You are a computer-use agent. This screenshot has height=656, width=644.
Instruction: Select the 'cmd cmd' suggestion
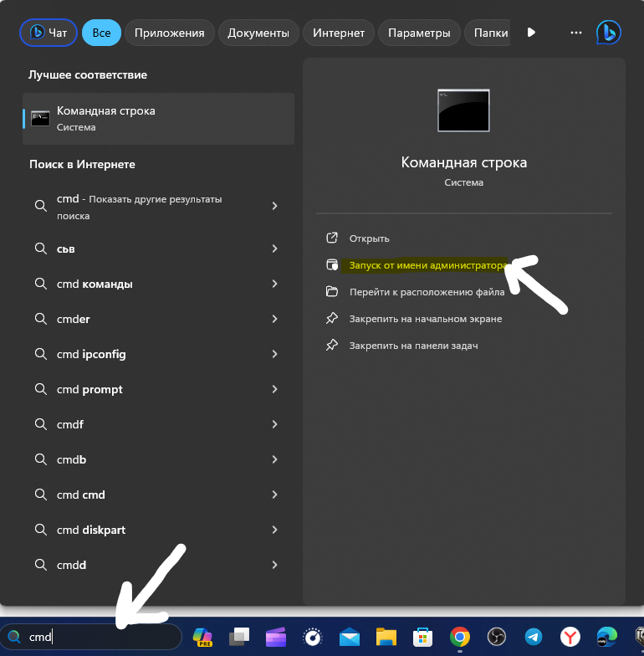point(159,495)
